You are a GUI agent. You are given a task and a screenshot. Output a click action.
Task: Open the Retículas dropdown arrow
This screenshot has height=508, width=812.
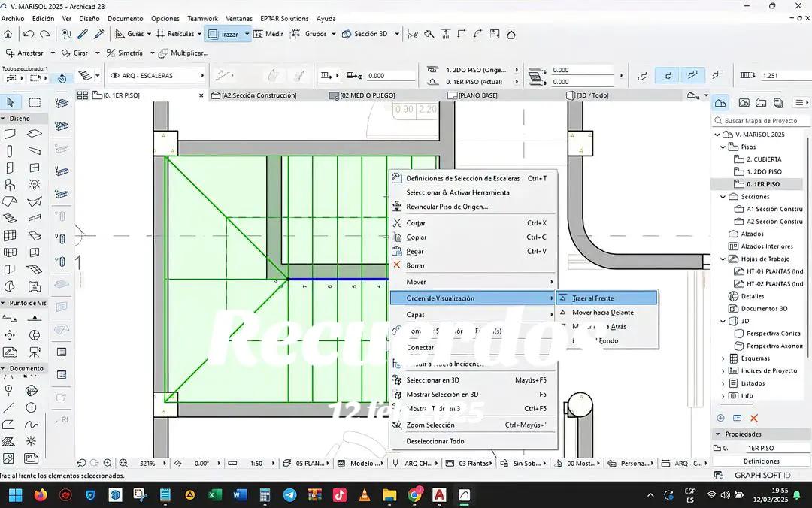coord(199,34)
